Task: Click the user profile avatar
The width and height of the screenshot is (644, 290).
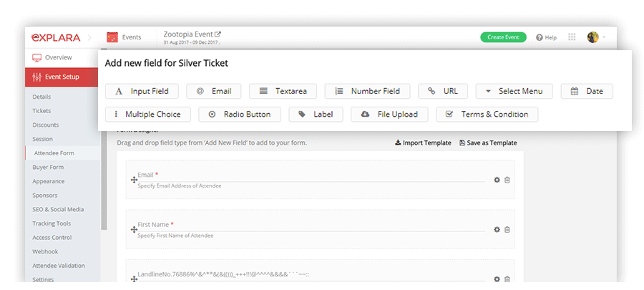Action: pyautogui.click(x=592, y=37)
